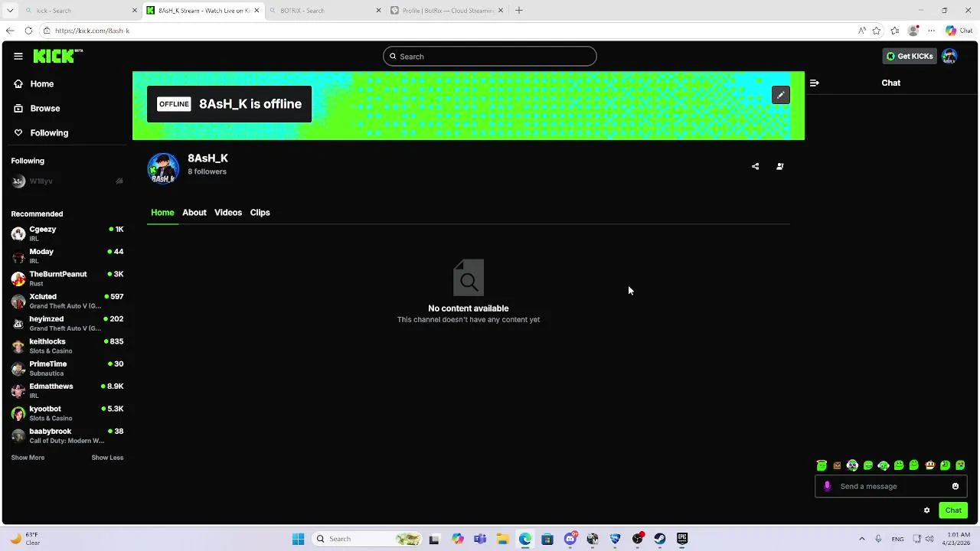Screen dimensions: 980x551
Task: Open the browser favorites list
Action: click(895, 31)
